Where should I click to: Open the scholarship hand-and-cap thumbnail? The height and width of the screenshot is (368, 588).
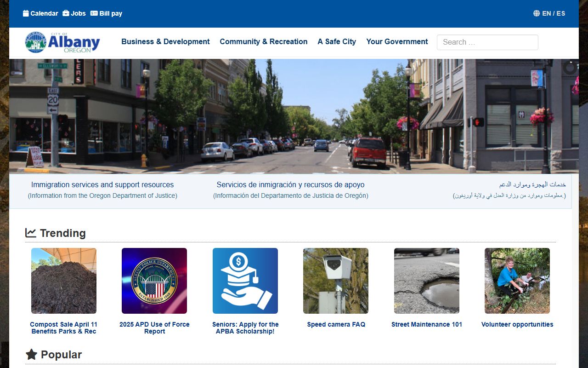(x=245, y=281)
